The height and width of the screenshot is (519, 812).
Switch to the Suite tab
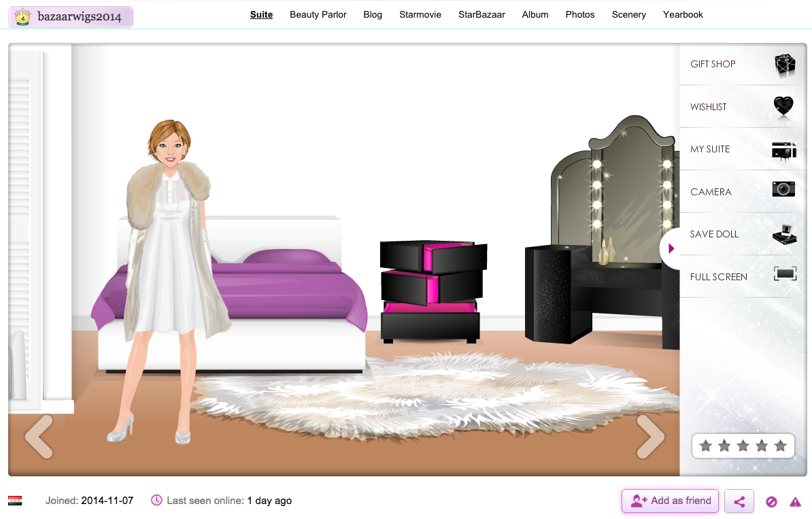(262, 14)
